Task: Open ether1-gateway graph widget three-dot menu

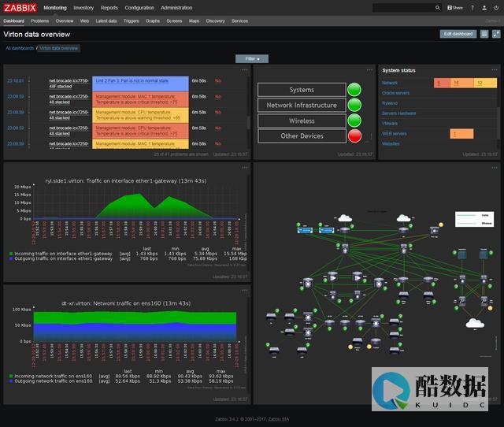Action: (245, 168)
